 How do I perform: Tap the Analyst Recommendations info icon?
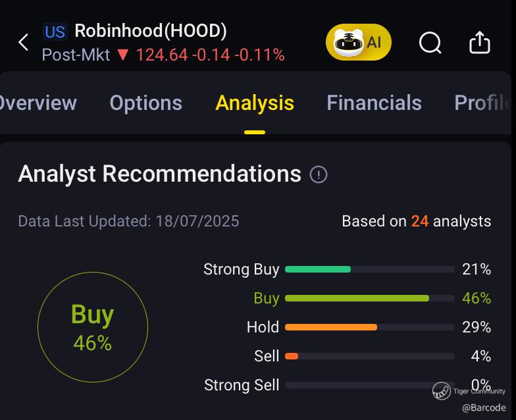point(319,174)
